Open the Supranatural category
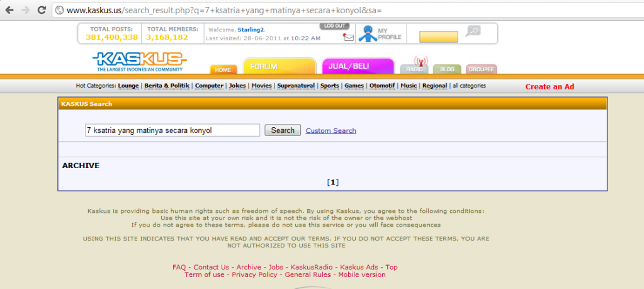The width and height of the screenshot is (644, 289). [x=296, y=86]
